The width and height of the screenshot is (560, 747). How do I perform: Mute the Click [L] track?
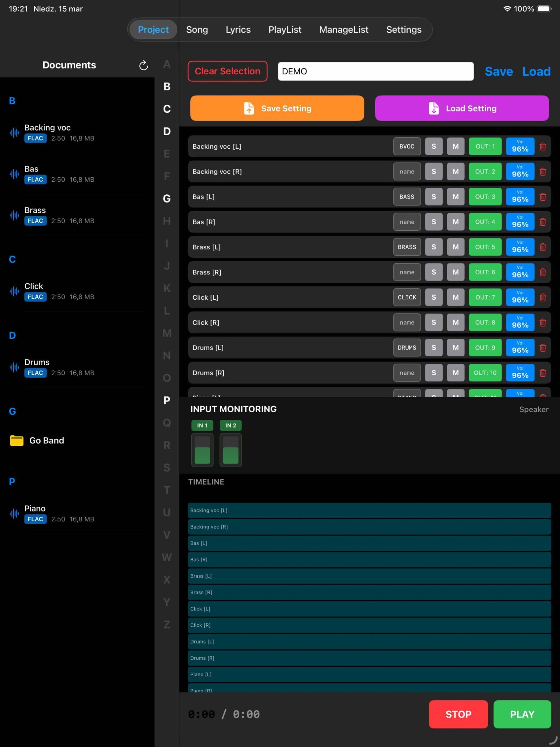click(x=456, y=297)
